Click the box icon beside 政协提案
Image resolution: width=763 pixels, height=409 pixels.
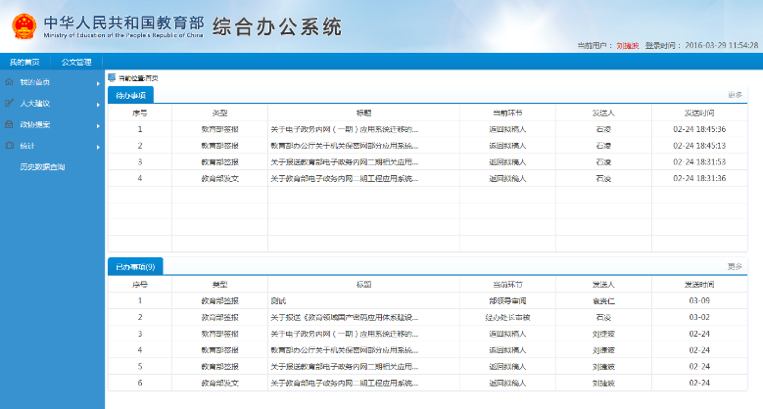tap(9, 124)
